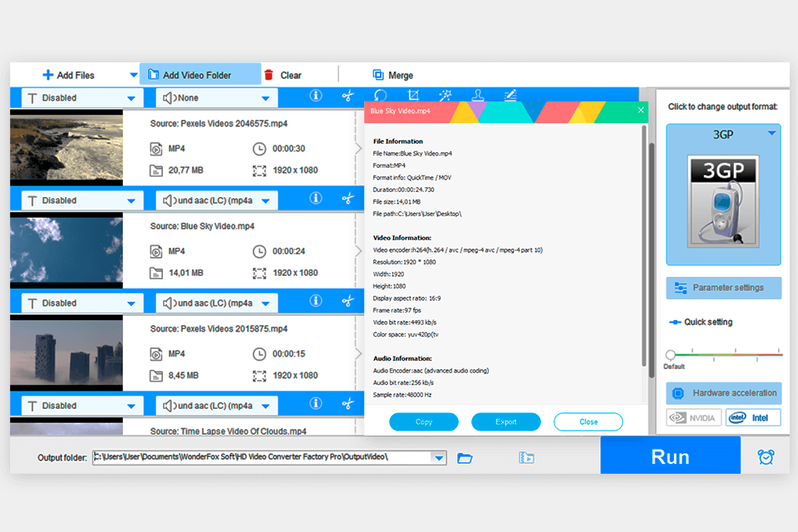Click the rotate video icon
The image size is (798, 532).
(x=381, y=96)
